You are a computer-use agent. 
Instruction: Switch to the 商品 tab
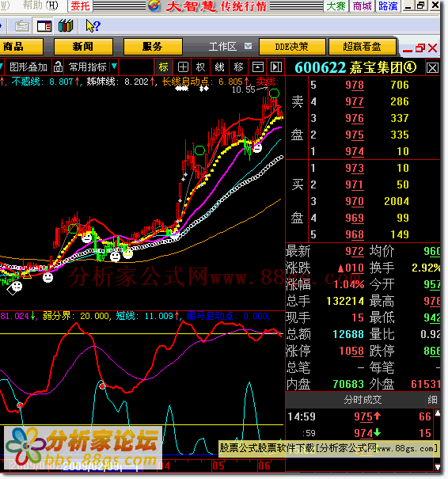click(x=21, y=47)
